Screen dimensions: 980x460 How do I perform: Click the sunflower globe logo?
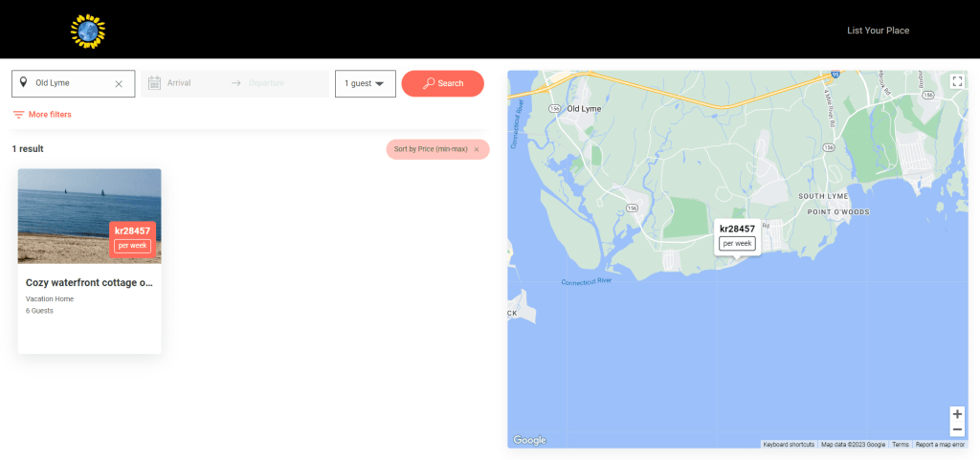88,31
